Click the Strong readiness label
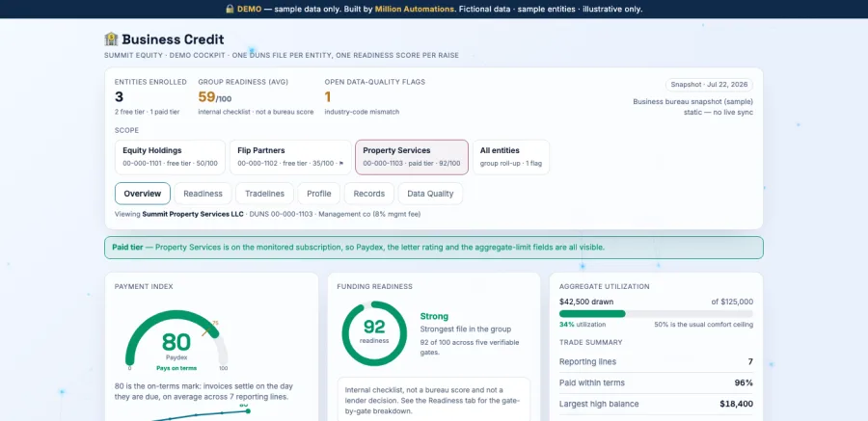Image resolution: width=868 pixels, height=421 pixels. tap(435, 316)
